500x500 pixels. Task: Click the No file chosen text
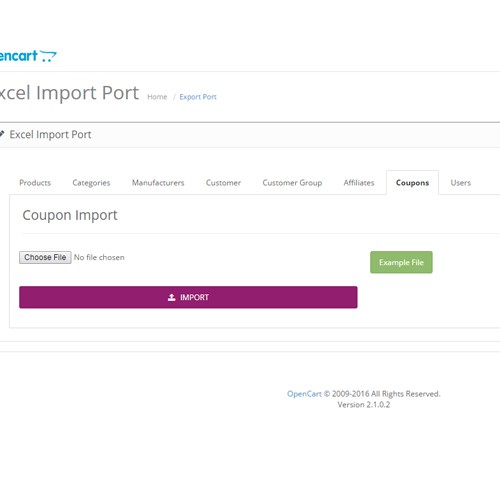(99, 257)
